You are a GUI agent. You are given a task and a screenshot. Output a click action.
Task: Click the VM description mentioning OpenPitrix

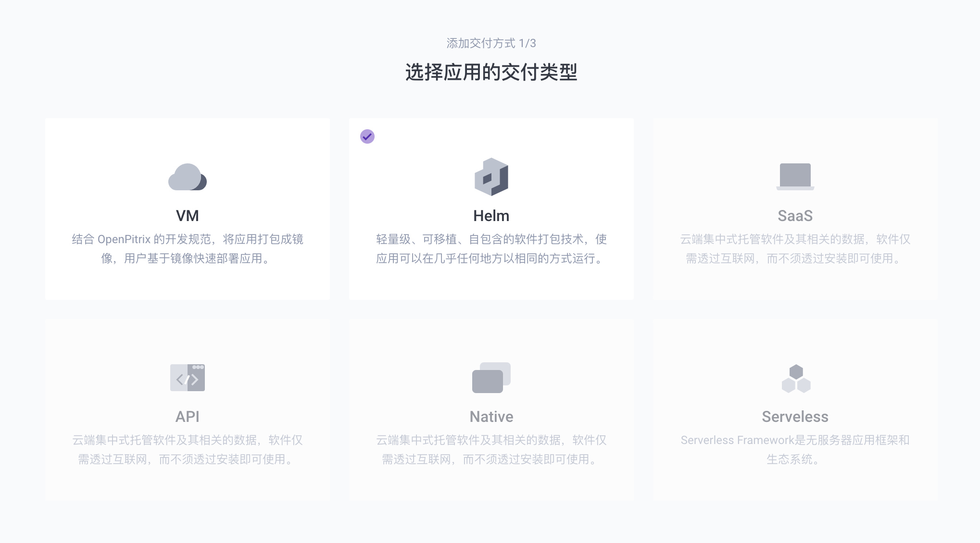tap(188, 249)
